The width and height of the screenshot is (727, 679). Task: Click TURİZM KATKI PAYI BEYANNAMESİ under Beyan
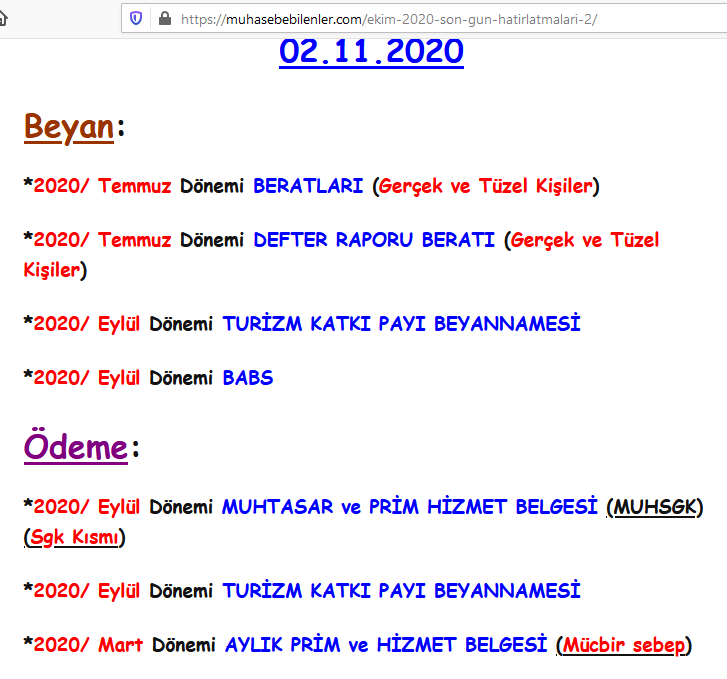[x=402, y=323]
